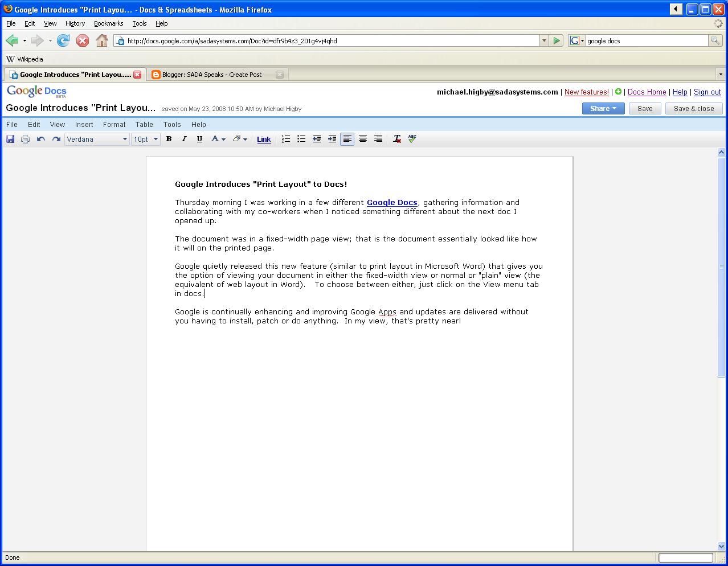Open the Docs File menu
This screenshot has width=728, height=566.
(11, 124)
